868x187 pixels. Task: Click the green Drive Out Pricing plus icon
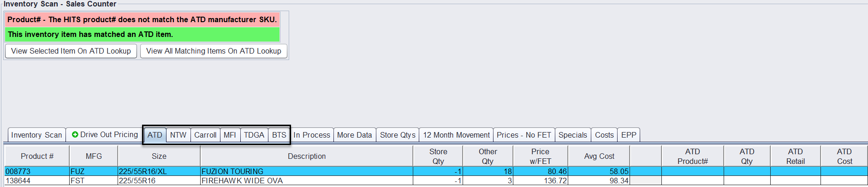75,134
